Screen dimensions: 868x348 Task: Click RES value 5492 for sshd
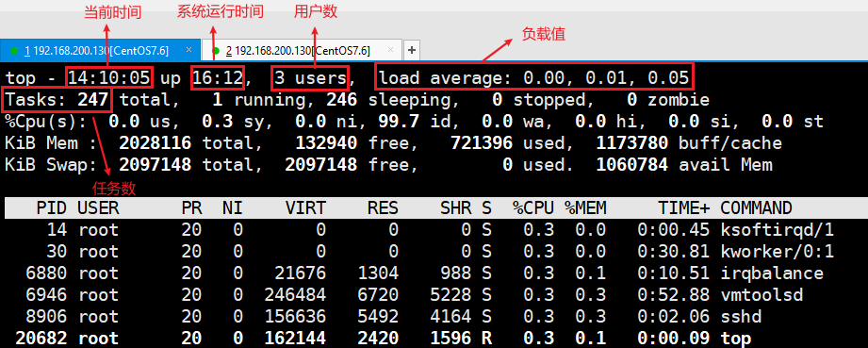[378, 317]
